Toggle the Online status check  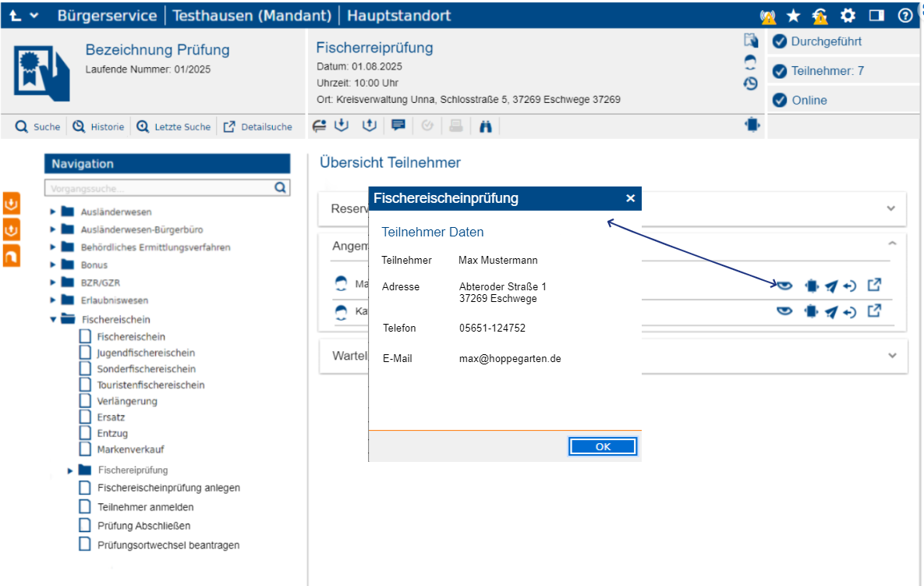pos(779,101)
